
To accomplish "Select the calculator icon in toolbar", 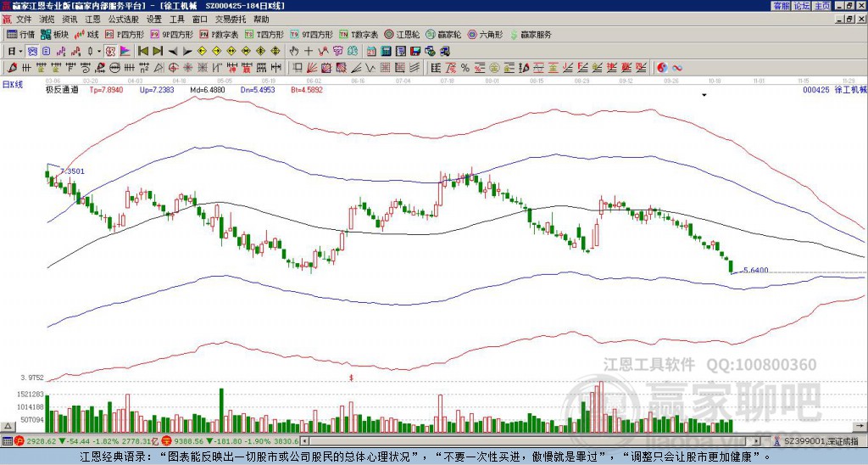I will tap(386, 51).
